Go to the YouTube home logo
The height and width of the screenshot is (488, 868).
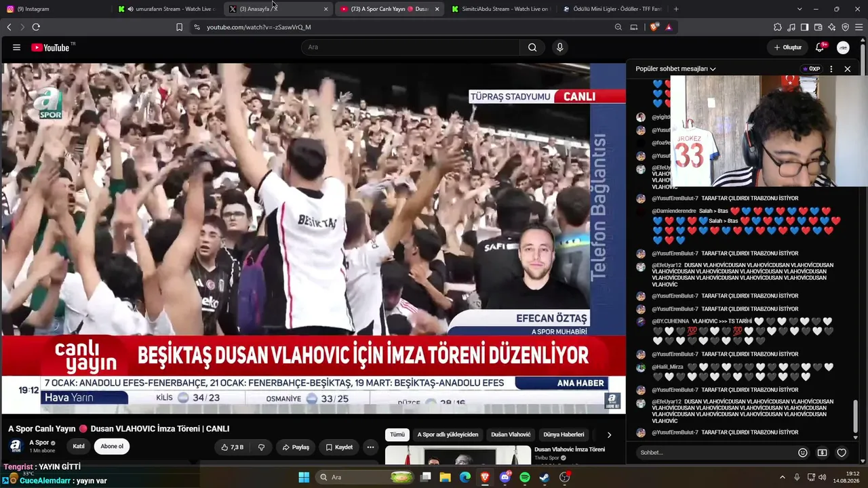click(x=50, y=47)
